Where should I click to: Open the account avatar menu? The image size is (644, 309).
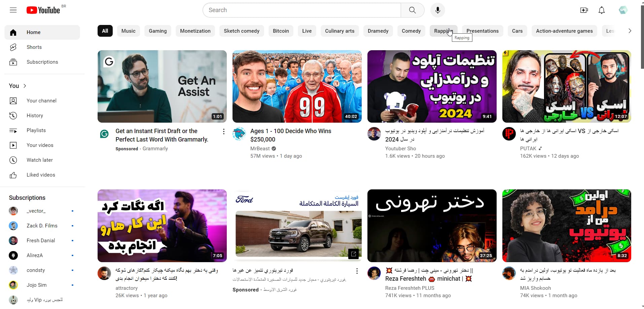623,10
